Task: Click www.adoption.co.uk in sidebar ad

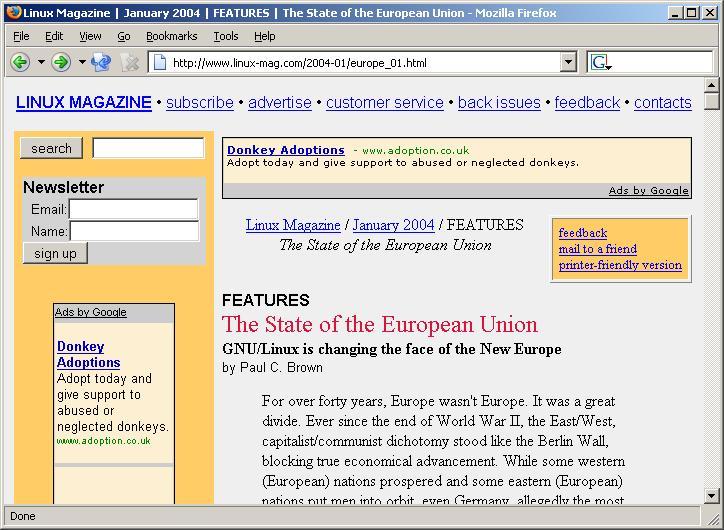Action: pyautogui.click(x=103, y=441)
